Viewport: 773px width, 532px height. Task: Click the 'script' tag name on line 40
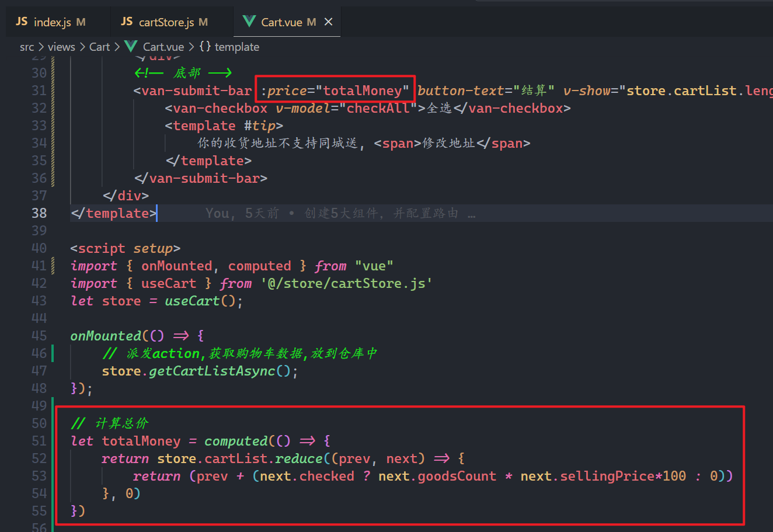[102, 248]
